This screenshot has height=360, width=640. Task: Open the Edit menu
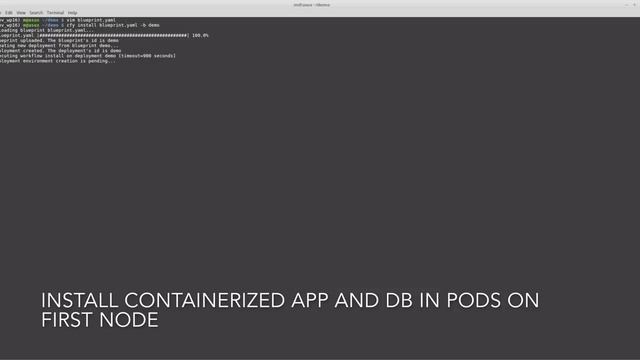[9, 13]
